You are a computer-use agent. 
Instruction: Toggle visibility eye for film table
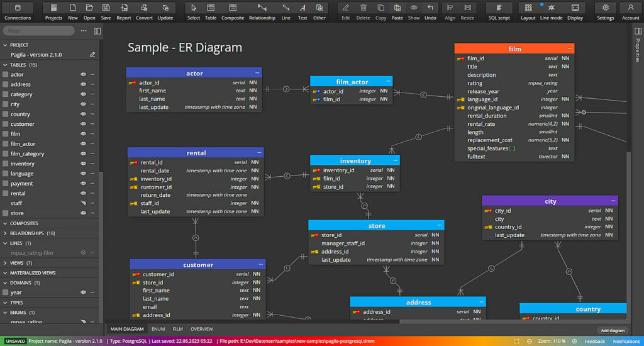[84, 133]
